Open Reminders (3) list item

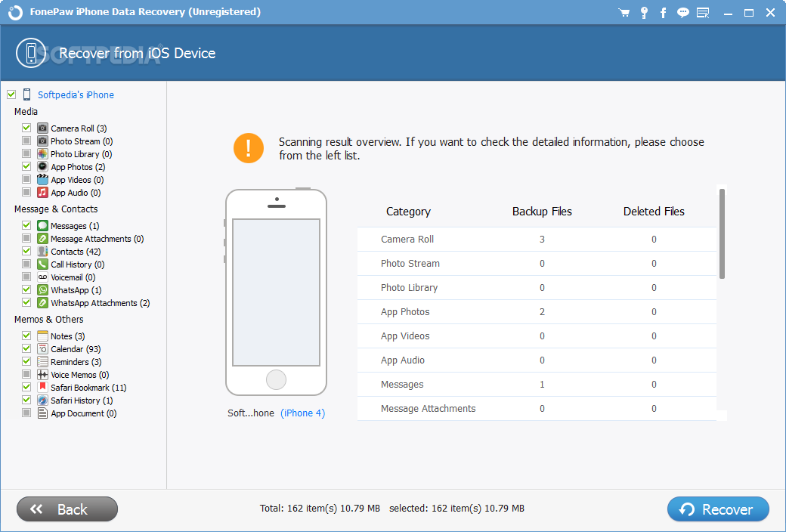pyautogui.click(x=76, y=362)
